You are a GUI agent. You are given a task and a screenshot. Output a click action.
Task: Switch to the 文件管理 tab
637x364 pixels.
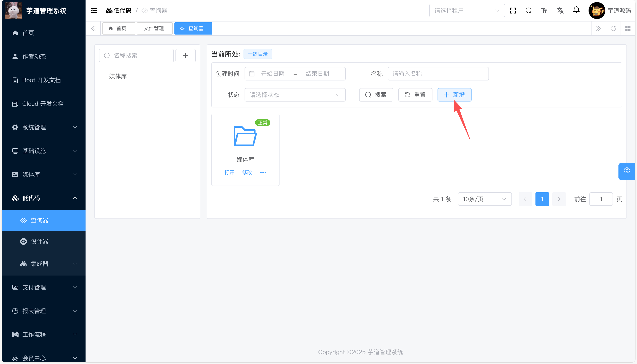coord(154,28)
